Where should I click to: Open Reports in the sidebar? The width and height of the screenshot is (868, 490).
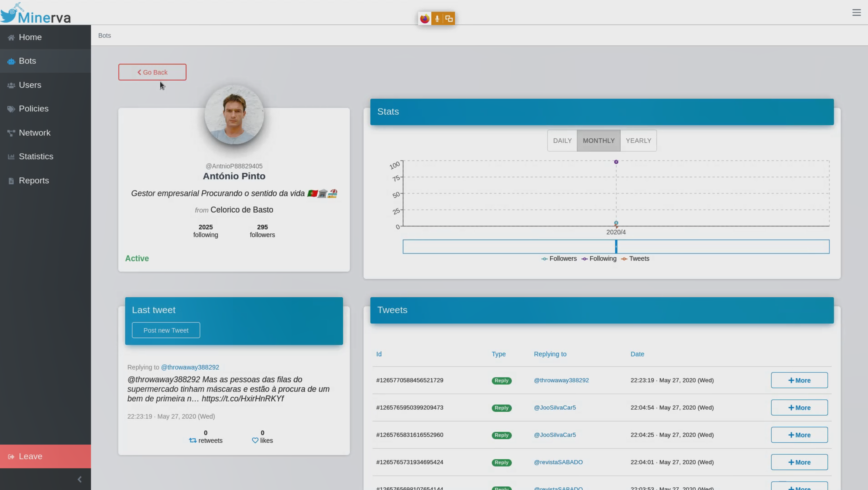click(45, 180)
